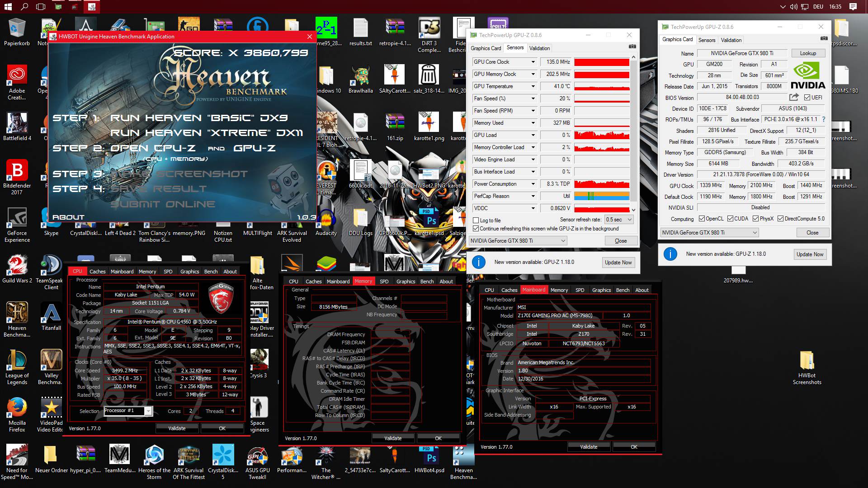868x488 pixels.
Task: Click Validate in CPU-Z CPU window
Action: (177, 428)
